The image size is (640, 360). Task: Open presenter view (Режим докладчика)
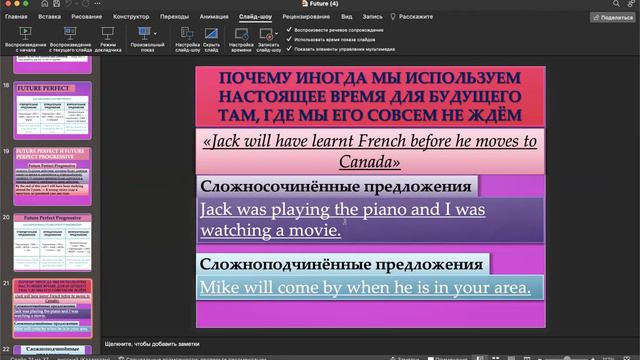[108, 39]
